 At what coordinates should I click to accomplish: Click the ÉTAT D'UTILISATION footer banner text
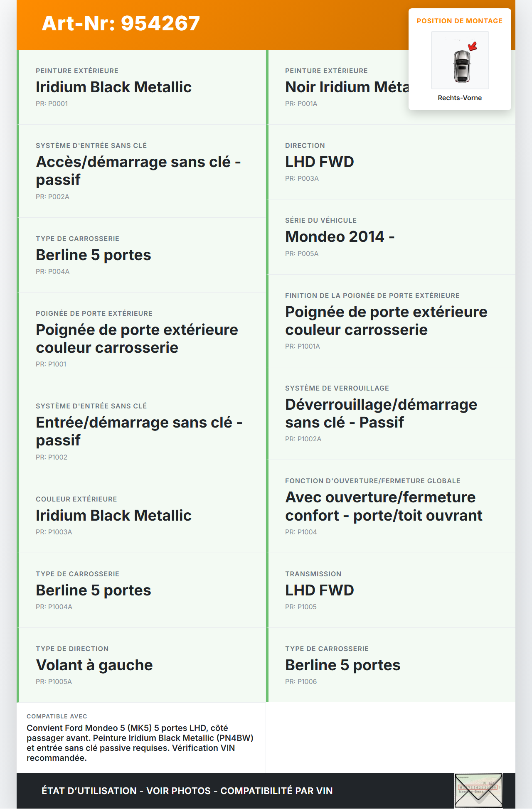click(187, 791)
